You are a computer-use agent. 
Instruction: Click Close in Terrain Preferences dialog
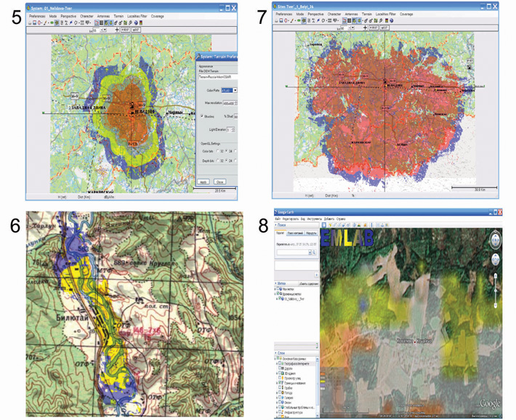[219, 182]
